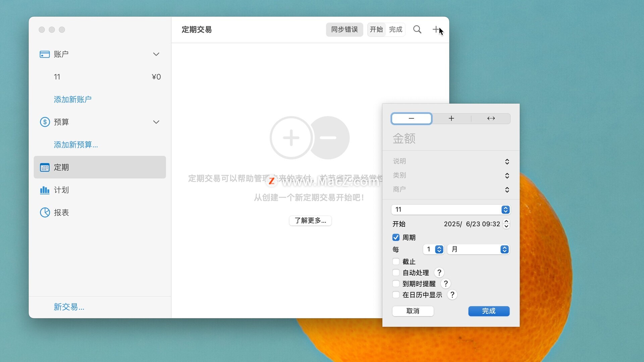Image resolution: width=644 pixels, height=362 pixels.
Task: Click the ¥0 balance of account 11
Action: point(156,77)
